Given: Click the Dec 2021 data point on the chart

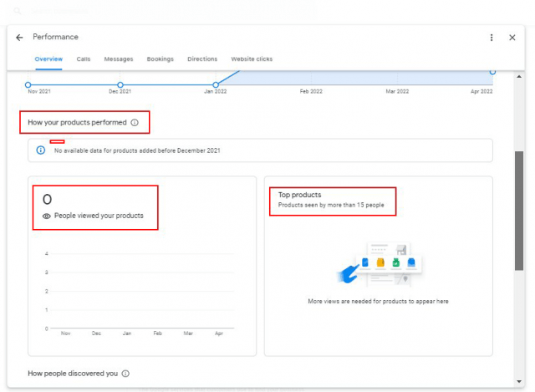Looking at the screenshot, I should click(x=120, y=84).
